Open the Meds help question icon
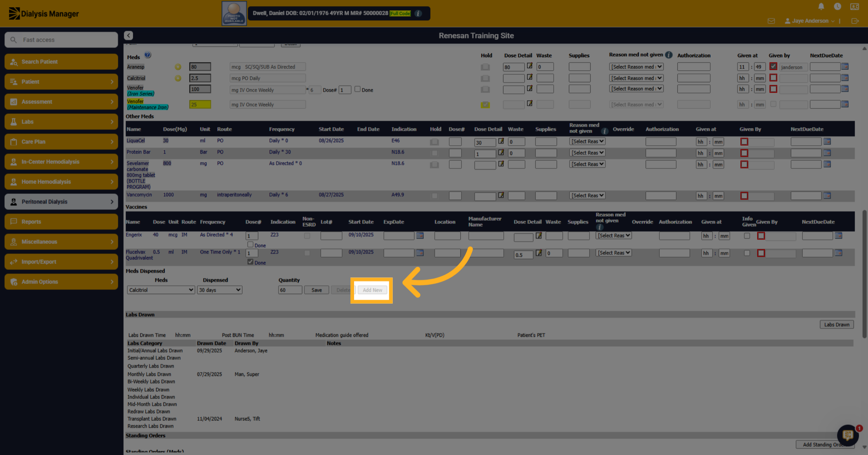868x455 pixels. click(148, 55)
